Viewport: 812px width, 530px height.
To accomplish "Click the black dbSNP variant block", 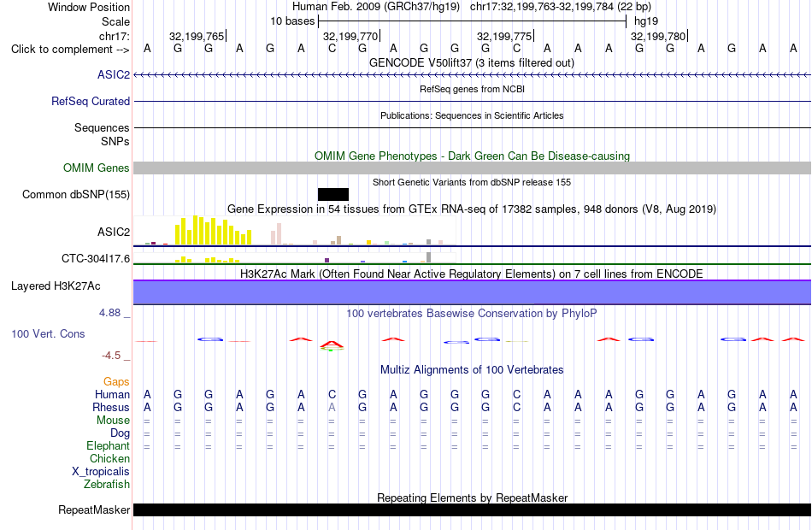I will [x=333, y=194].
